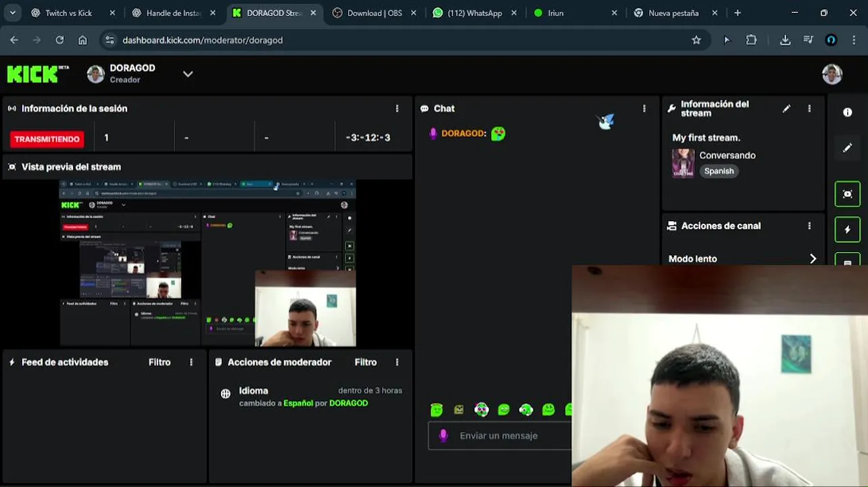The width and height of the screenshot is (868, 487).
Task: Click the site information icon in address bar
Action: 110,40
